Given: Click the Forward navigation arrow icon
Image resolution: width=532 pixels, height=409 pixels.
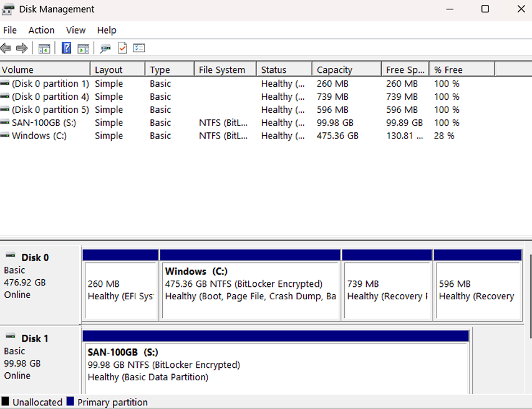Looking at the screenshot, I should (x=22, y=48).
